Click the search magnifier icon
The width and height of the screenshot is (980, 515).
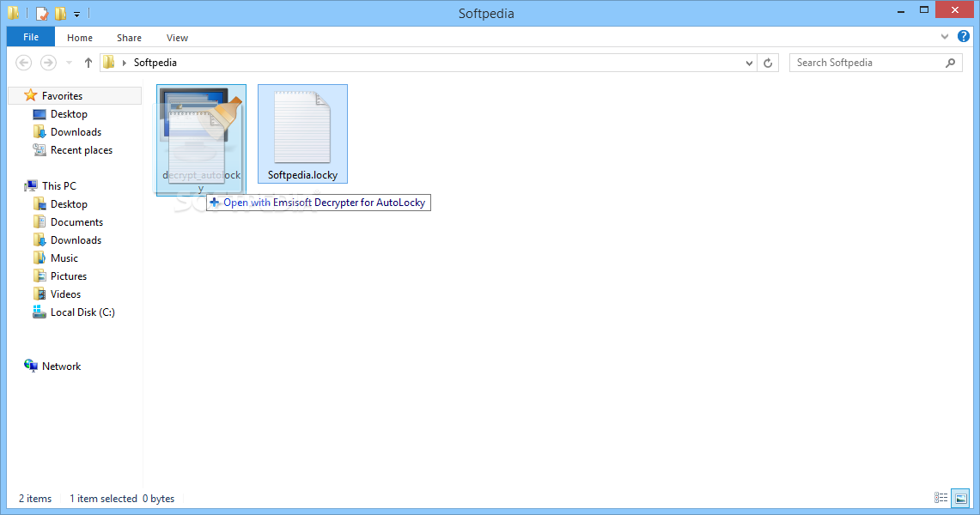pyautogui.click(x=950, y=63)
